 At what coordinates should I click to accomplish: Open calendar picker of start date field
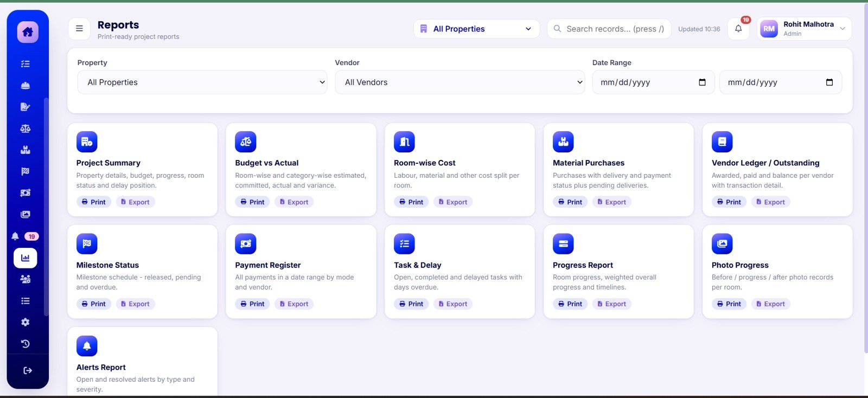702,82
